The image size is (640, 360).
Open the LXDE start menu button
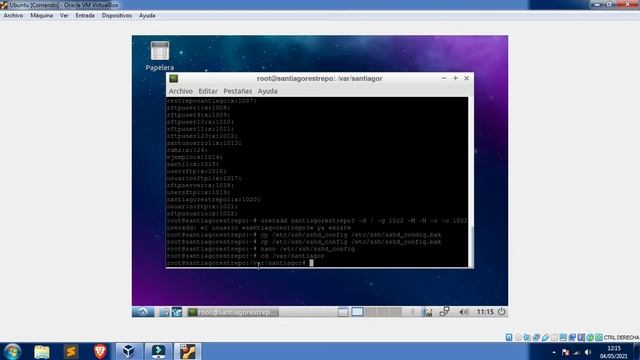click(142, 312)
